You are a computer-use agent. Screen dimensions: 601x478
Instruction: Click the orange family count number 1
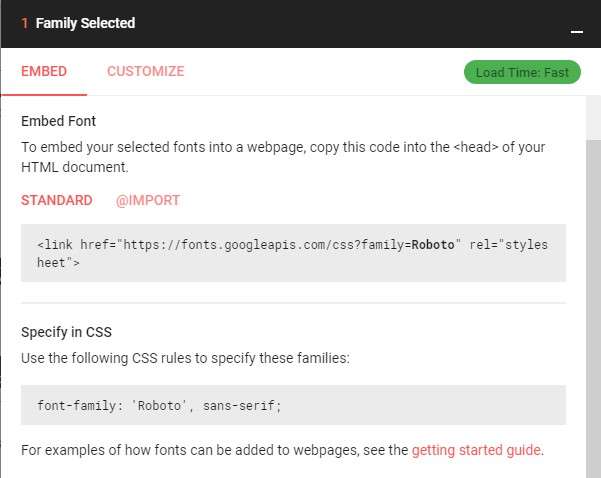(25, 23)
